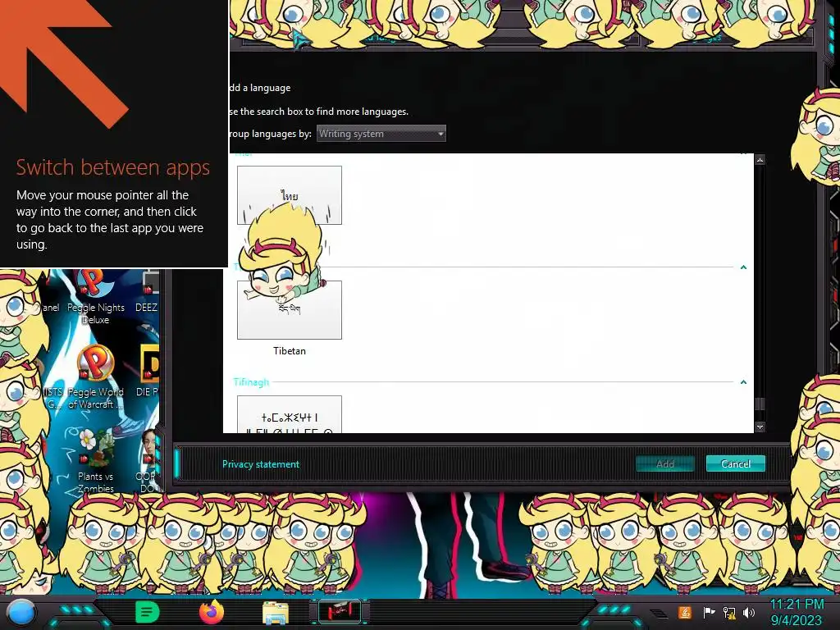Click the Add button
The image size is (840, 630).
pos(664,464)
